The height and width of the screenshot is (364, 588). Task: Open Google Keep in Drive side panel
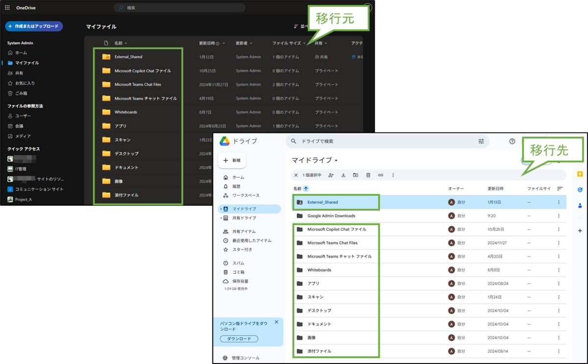(580, 174)
